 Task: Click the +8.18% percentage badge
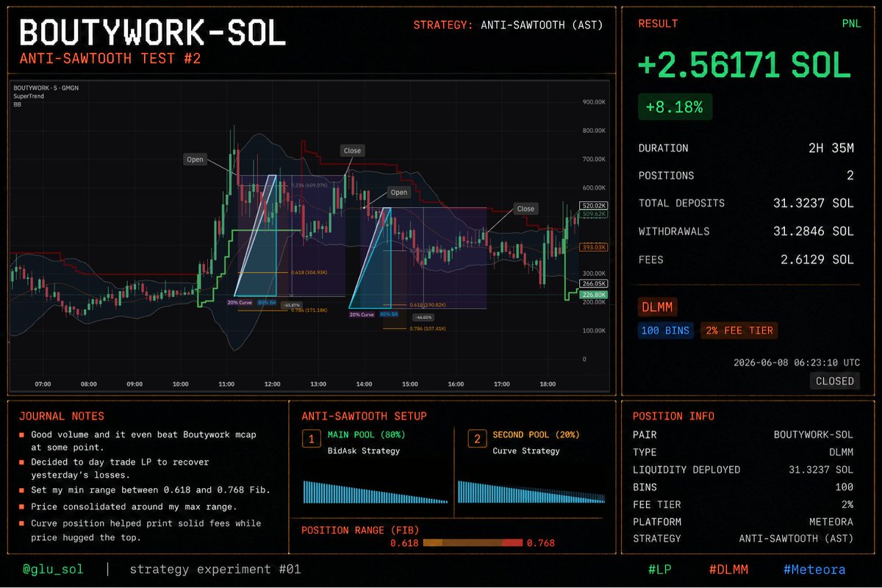coord(675,107)
